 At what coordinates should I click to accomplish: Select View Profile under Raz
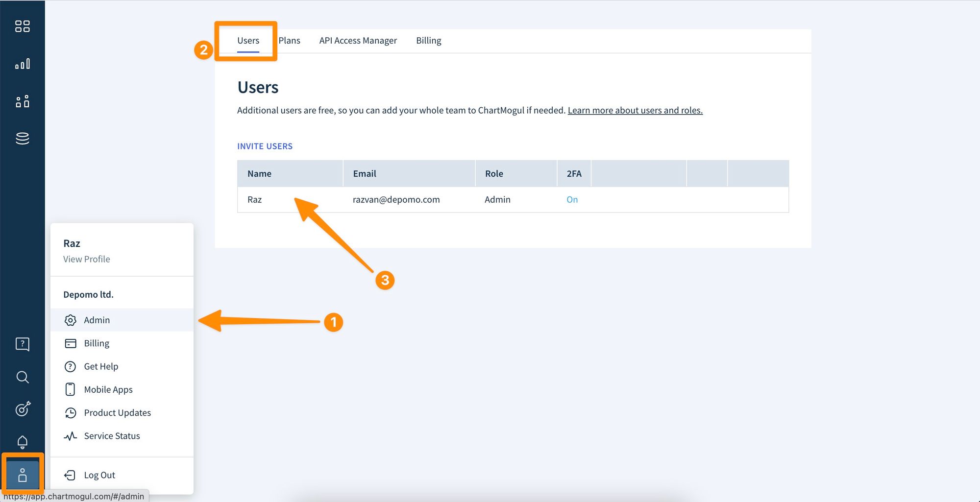click(86, 259)
